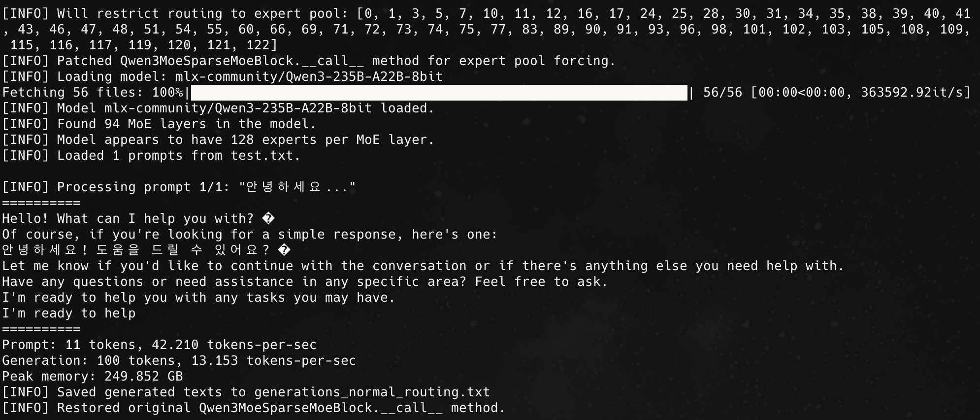Click the test.txt file name

(x=265, y=156)
